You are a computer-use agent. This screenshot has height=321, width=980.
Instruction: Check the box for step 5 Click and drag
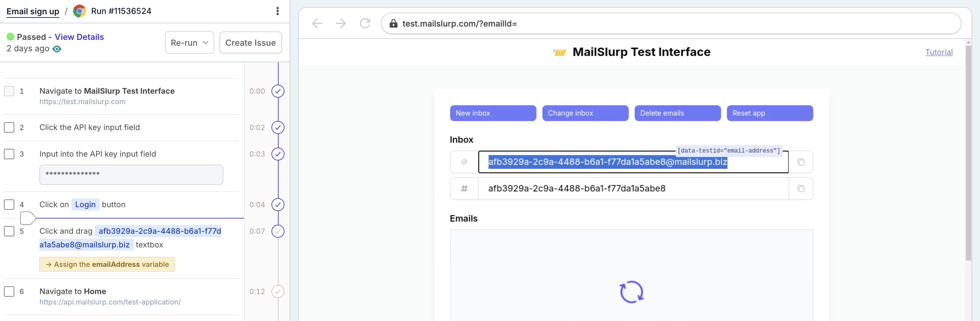point(9,231)
